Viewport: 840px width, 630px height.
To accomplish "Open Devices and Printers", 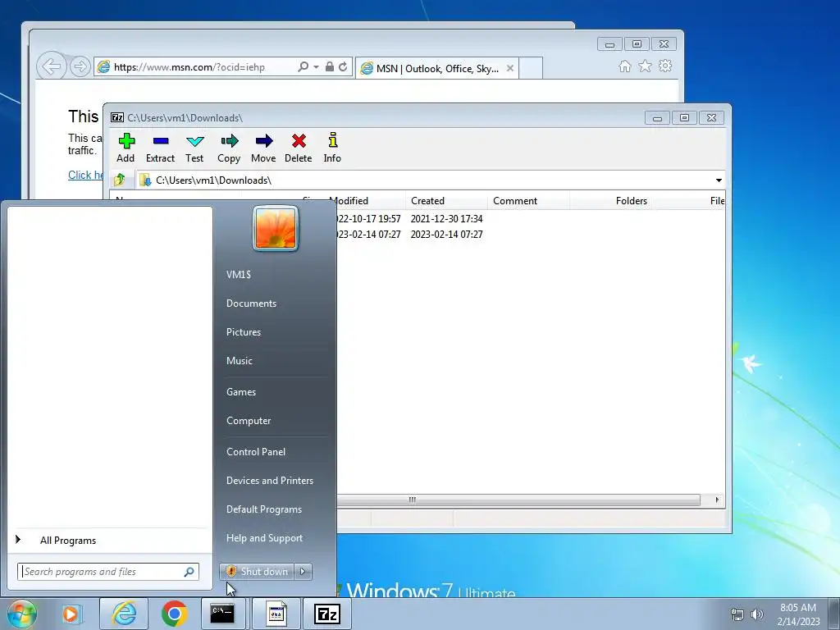I will point(270,481).
